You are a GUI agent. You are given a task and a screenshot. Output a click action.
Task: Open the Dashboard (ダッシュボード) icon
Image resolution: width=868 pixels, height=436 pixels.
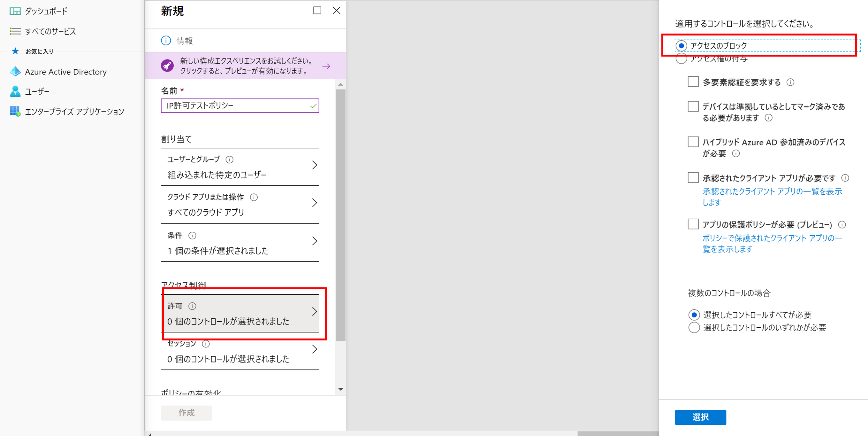(15, 11)
